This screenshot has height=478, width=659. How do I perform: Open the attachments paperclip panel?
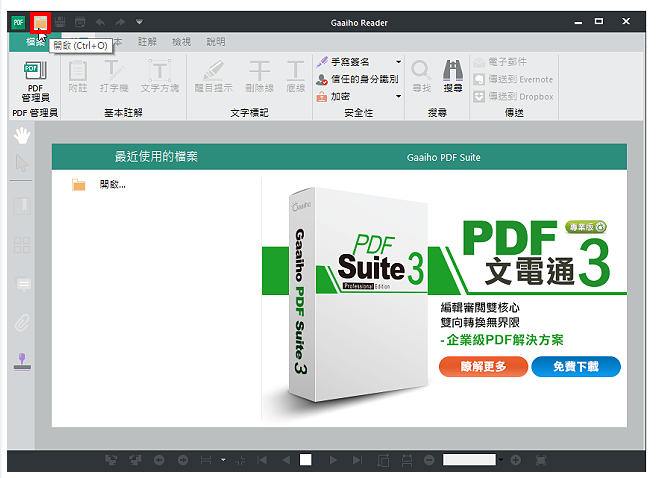coord(22,323)
